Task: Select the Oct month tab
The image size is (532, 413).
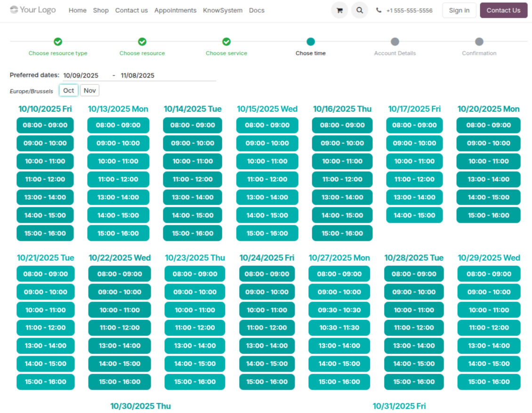Action: (x=69, y=90)
